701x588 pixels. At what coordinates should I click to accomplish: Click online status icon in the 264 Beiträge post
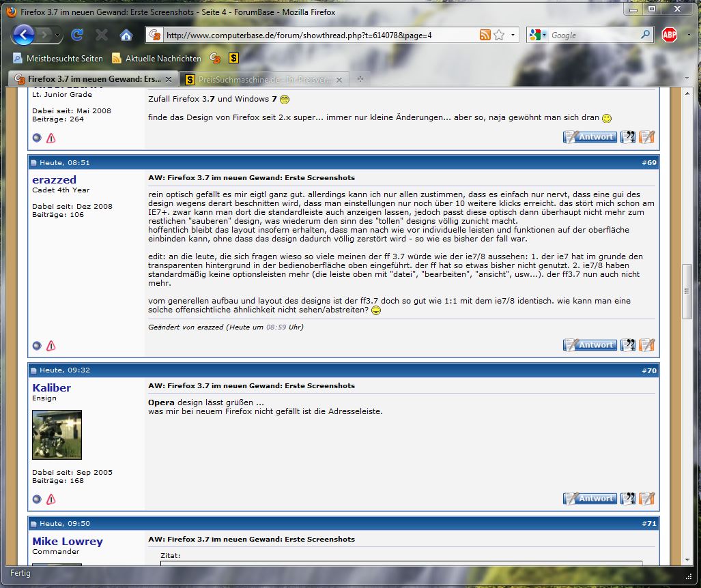click(37, 138)
